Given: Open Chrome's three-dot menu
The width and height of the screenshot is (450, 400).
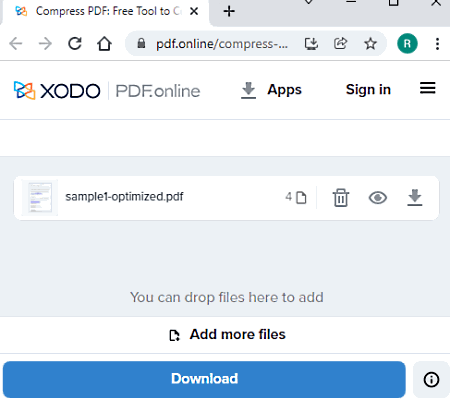Looking at the screenshot, I should click(437, 44).
